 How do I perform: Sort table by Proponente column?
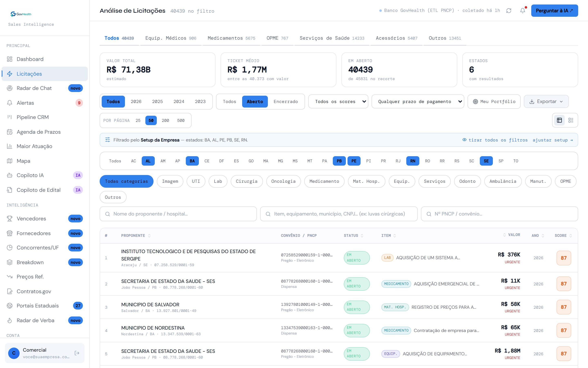pyautogui.click(x=136, y=236)
